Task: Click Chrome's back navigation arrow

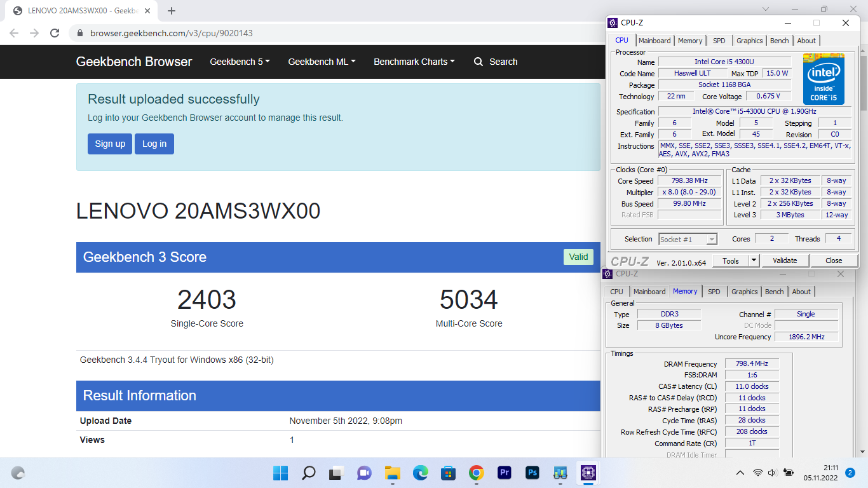Action: pyautogui.click(x=14, y=33)
